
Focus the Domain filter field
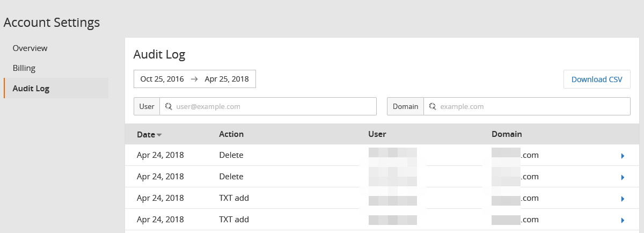point(526,106)
